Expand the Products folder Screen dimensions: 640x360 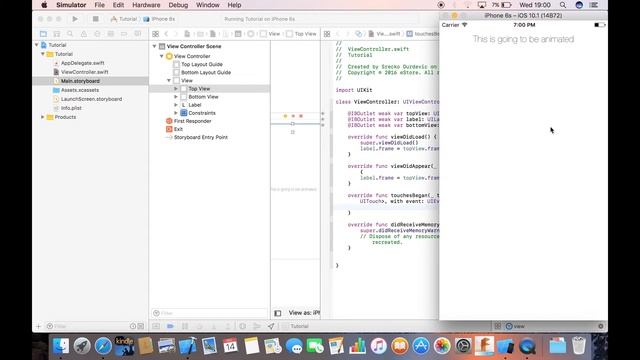pos(42,117)
